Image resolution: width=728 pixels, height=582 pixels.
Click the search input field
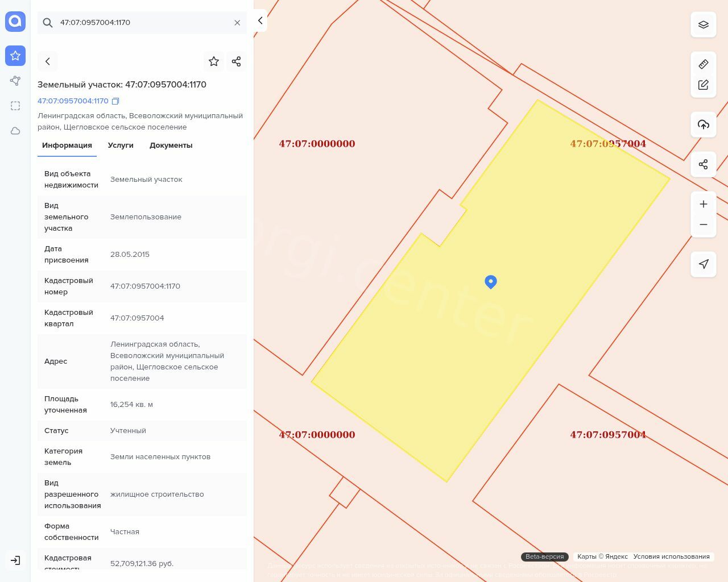click(x=142, y=23)
